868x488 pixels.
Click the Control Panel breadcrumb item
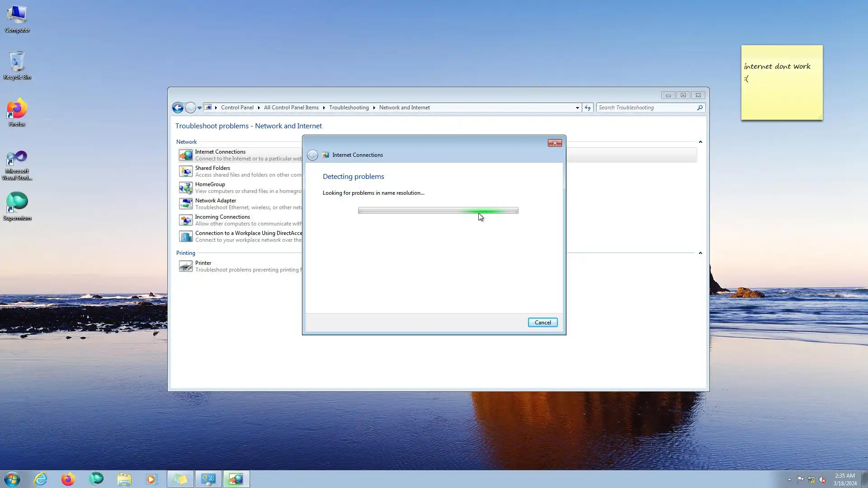coord(237,108)
